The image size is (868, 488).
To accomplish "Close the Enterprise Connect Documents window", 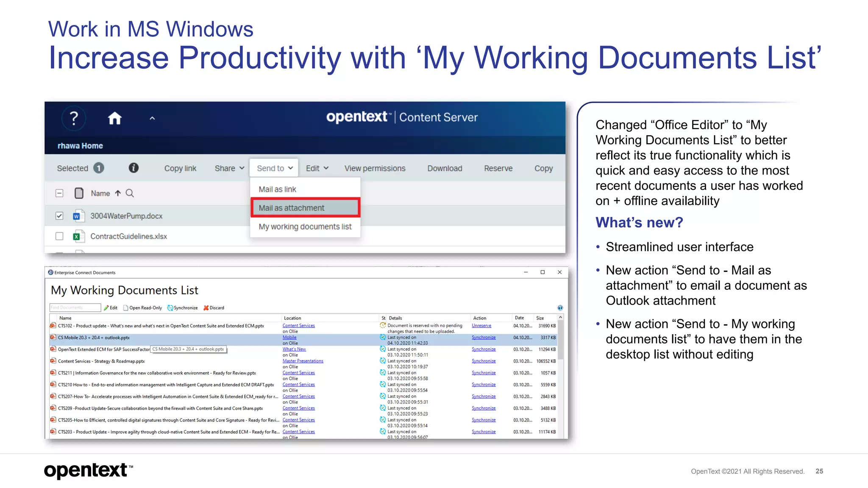I will [559, 272].
